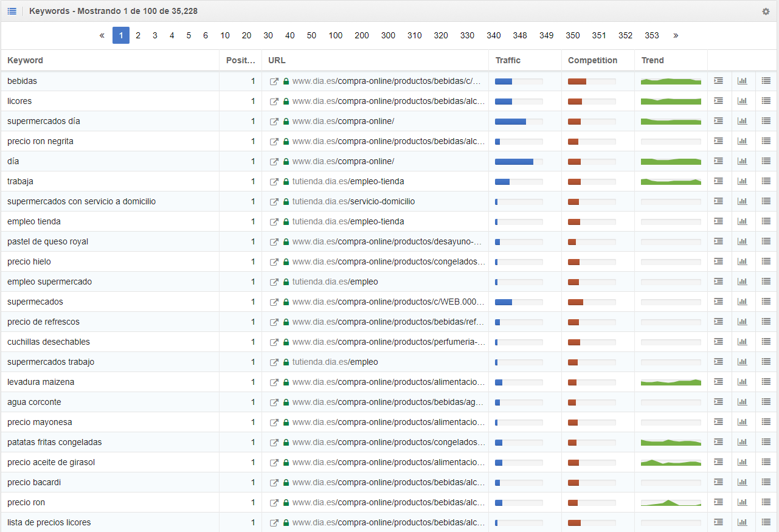Show bar chart for precio hielo keyword

[x=742, y=261]
